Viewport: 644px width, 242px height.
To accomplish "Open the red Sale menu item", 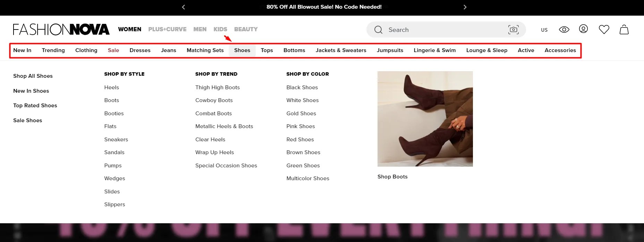I will coord(113,50).
